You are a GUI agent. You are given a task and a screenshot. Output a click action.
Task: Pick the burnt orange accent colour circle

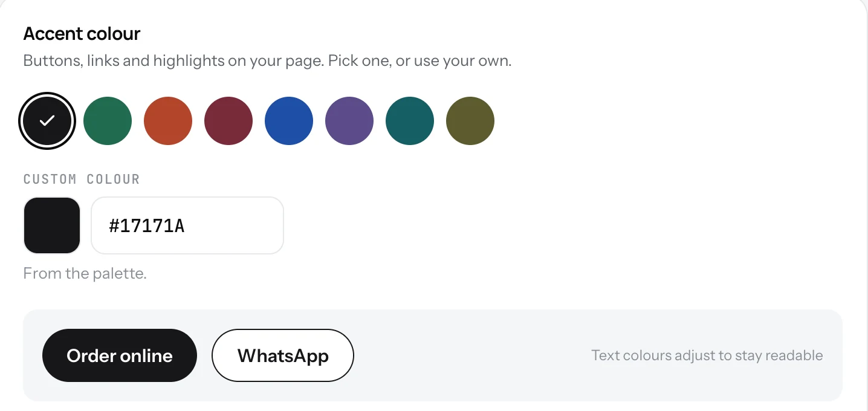[x=168, y=121]
